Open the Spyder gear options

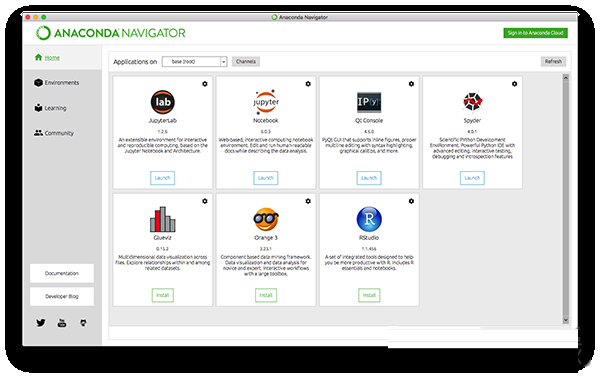coord(514,84)
